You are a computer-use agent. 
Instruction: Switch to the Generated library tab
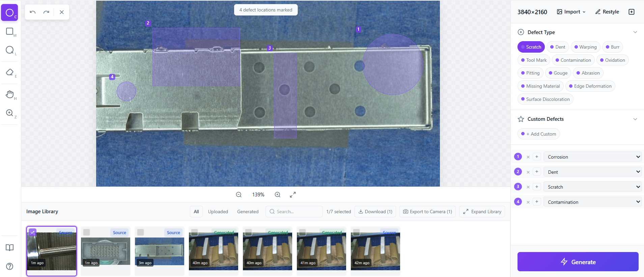click(248, 212)
